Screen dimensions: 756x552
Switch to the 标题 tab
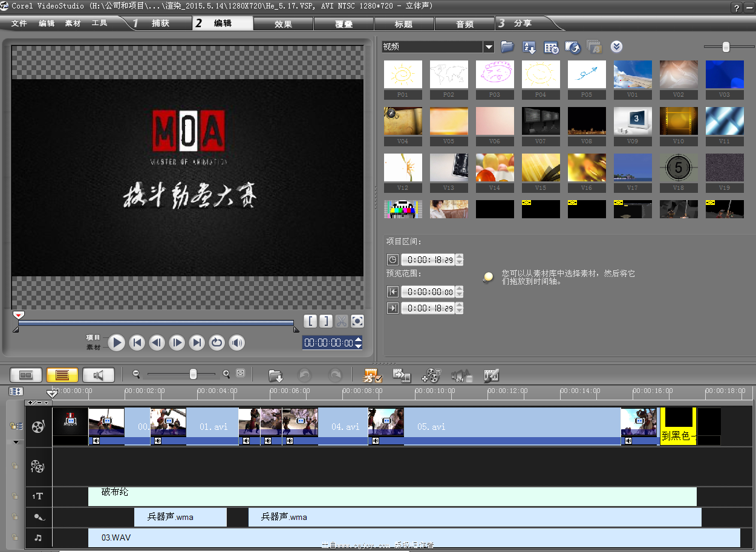point(404,24)
